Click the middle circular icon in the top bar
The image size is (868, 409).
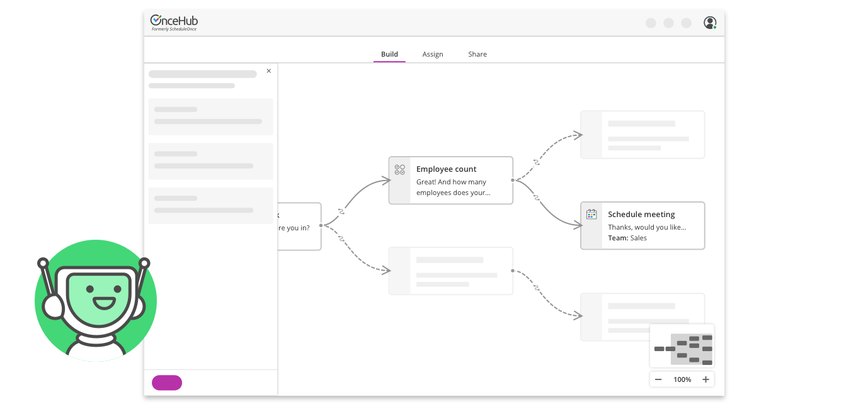(x=668, y=23)
